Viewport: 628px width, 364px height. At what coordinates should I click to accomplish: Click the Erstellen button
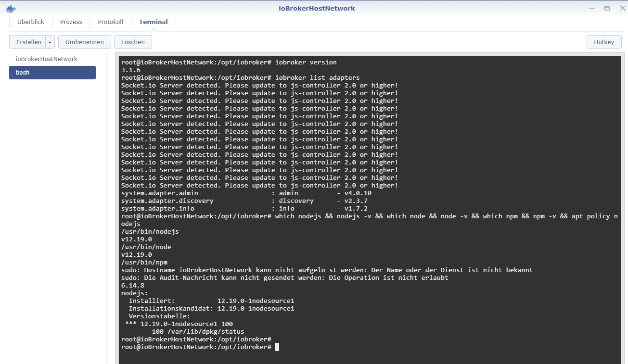point(27,42)
